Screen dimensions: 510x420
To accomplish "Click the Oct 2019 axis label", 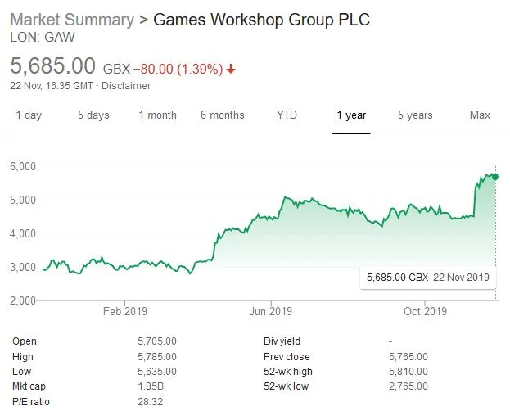I will pos(425,311).
